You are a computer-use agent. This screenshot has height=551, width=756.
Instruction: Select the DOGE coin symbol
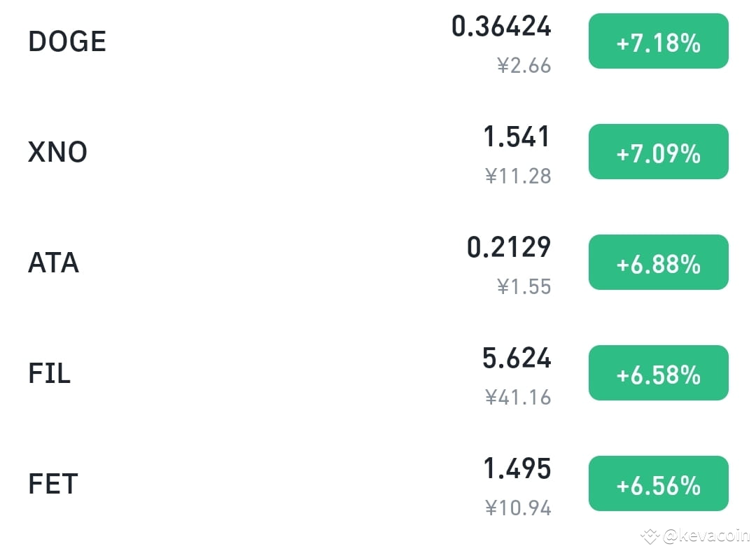[66, 42]
